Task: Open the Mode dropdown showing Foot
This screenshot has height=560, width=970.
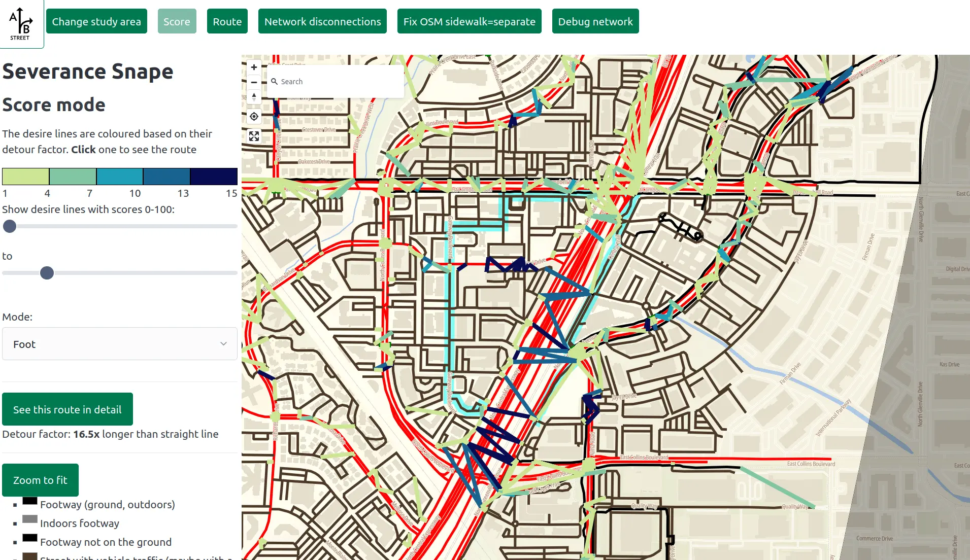Action: point(119,344)
